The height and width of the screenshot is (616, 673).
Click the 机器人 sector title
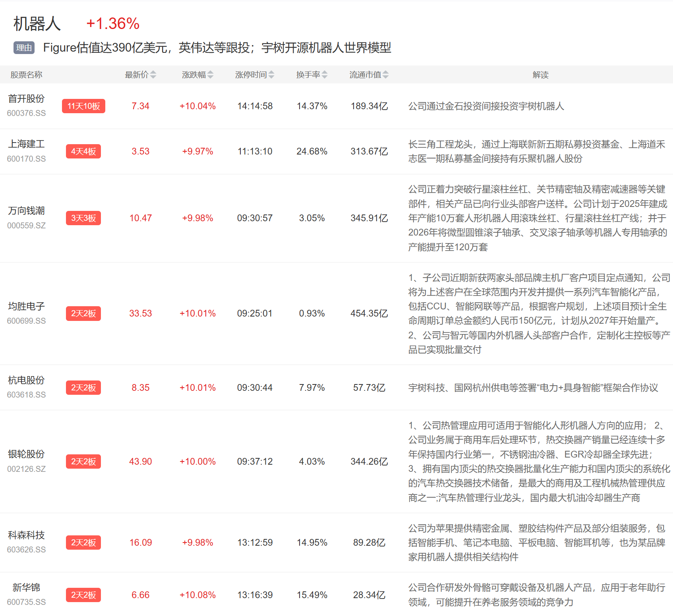(x=37, y=24)
